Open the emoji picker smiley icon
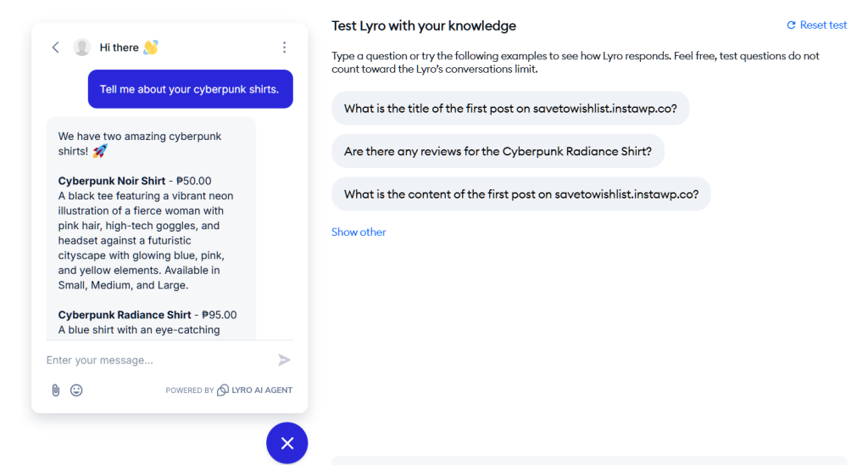868x465 pixels. point(76,390)
